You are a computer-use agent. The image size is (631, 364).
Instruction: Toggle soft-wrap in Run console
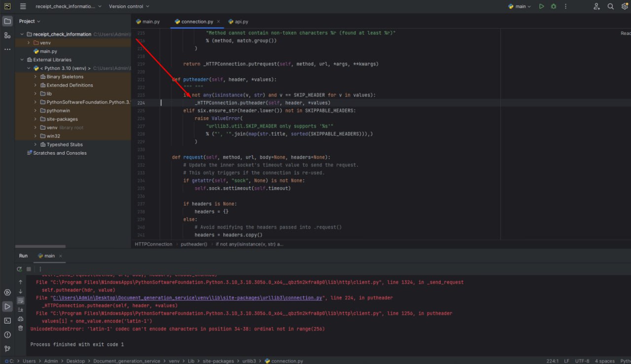(20, 300)
